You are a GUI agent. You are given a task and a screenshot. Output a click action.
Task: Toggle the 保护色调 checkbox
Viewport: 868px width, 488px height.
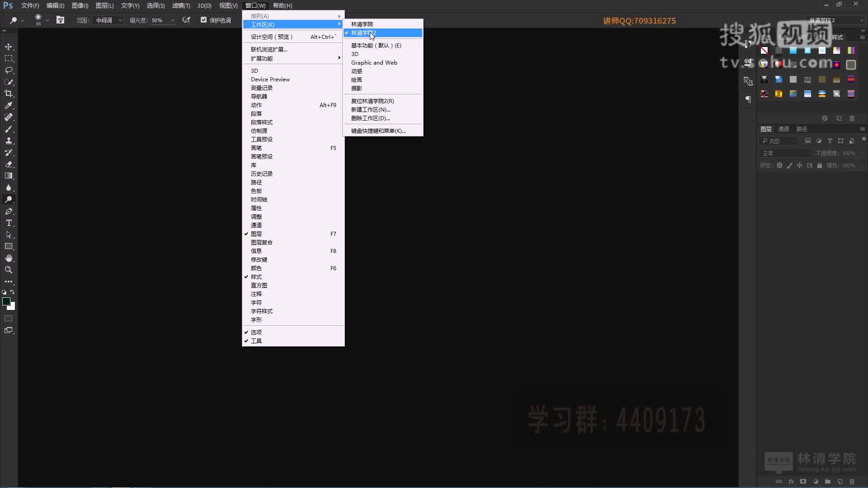(x=203, y=20)
